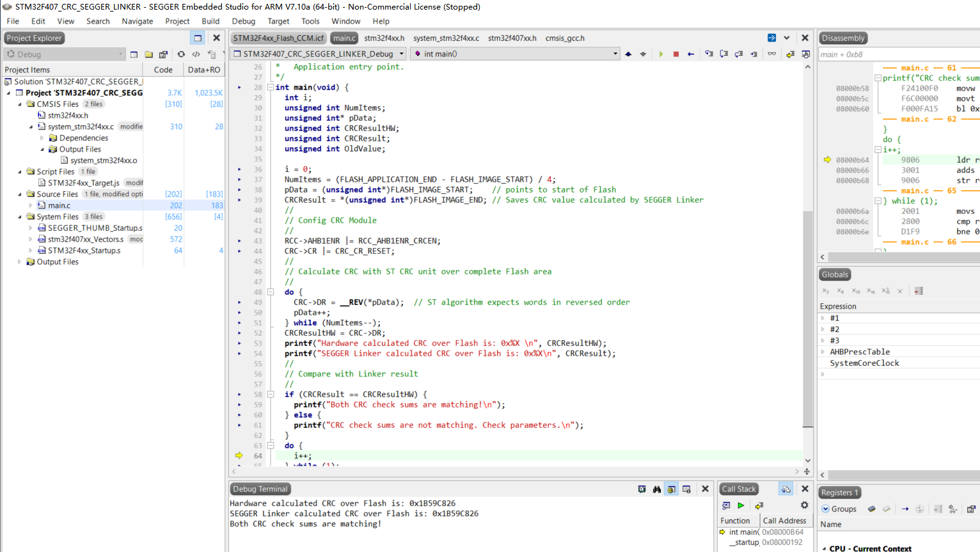This screenshot has height=552, width=980.
Task: Expand the AHBPrescTable global expression
Action: click(823, 352)
